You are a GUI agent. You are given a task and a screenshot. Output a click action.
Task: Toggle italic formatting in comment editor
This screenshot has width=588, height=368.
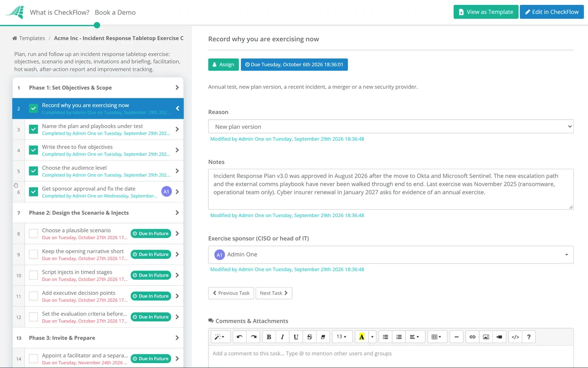point(283,337)
